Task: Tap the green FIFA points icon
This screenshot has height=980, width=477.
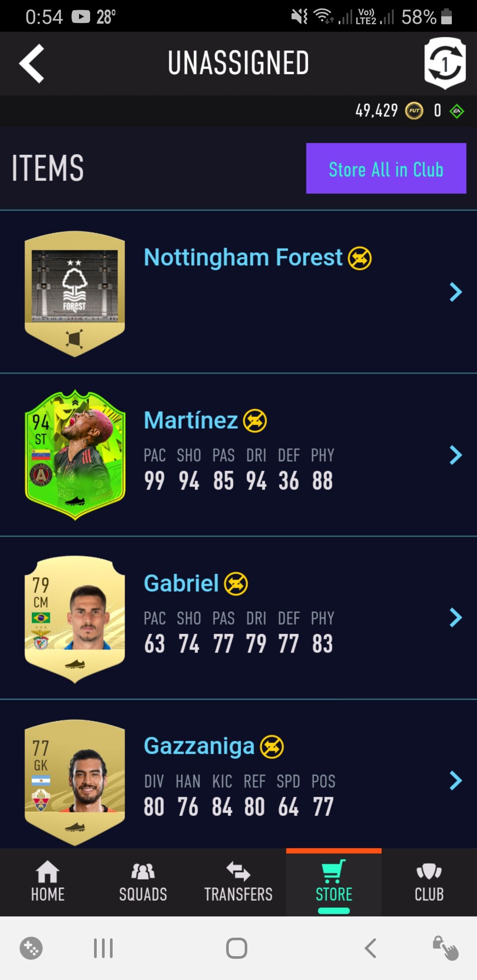Action: (457, 111)
